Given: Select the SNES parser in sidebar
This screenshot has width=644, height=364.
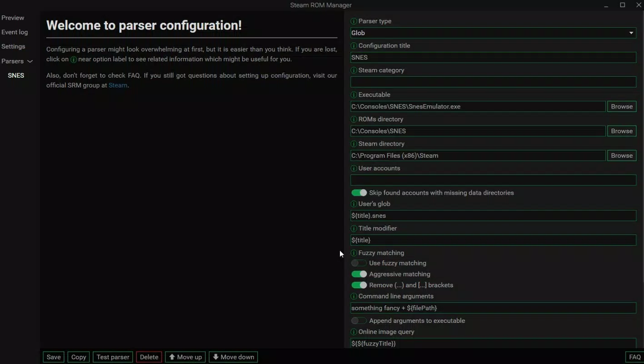Looking at the screenshot, I should pos(16,76).
